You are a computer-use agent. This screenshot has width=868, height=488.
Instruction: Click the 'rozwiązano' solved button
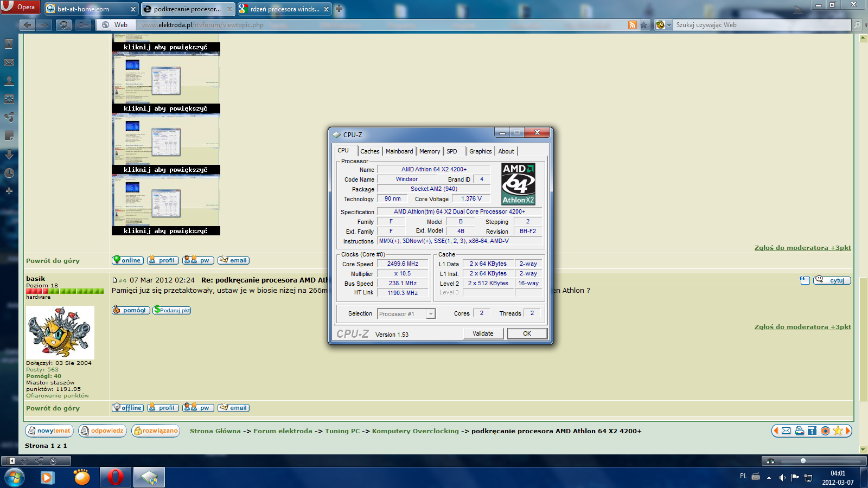tap(156, 431)
